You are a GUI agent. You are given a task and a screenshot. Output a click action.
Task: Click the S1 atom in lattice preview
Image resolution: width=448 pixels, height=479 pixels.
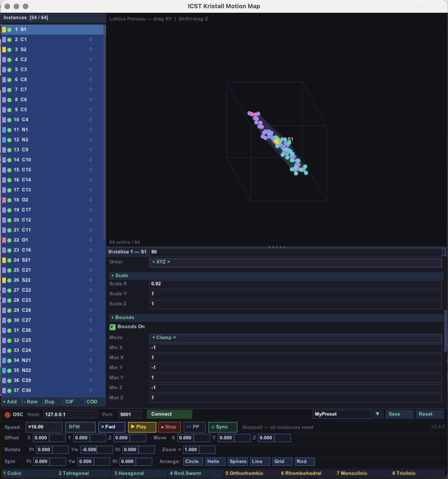pyautogui.click(x=276, y=140)
